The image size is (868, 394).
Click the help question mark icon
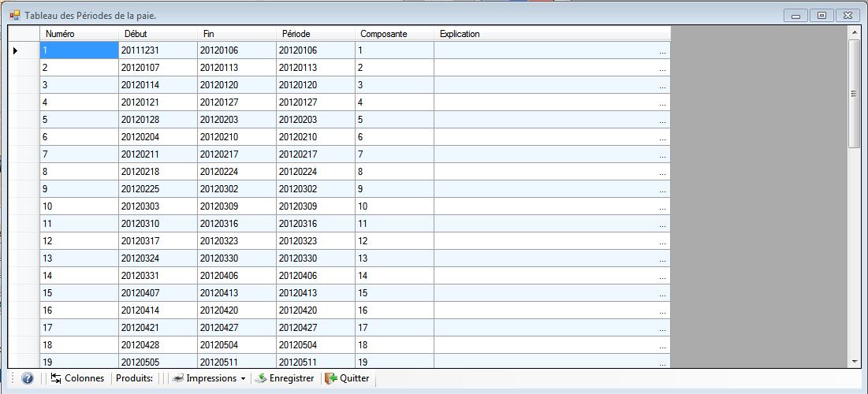28,378
